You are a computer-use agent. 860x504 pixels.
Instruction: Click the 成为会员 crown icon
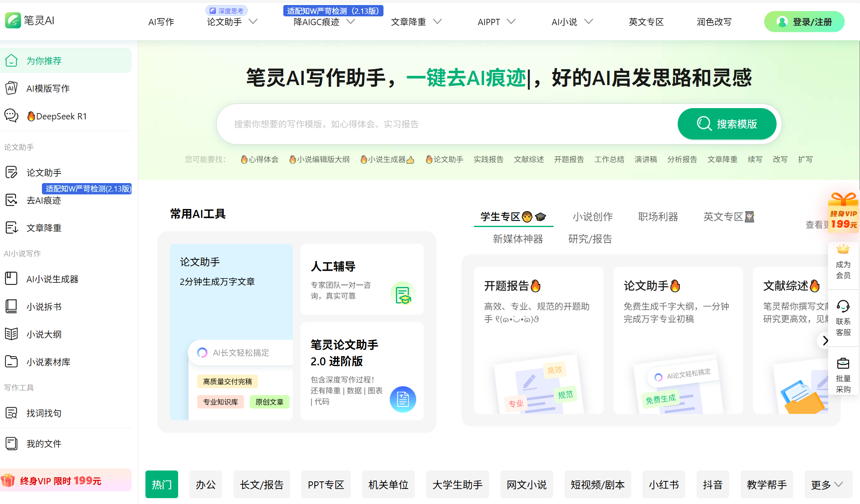(x=843, y=250)
